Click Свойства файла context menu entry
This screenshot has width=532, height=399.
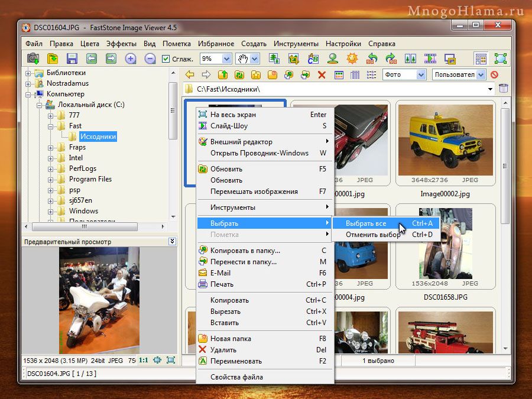[236, 377]
